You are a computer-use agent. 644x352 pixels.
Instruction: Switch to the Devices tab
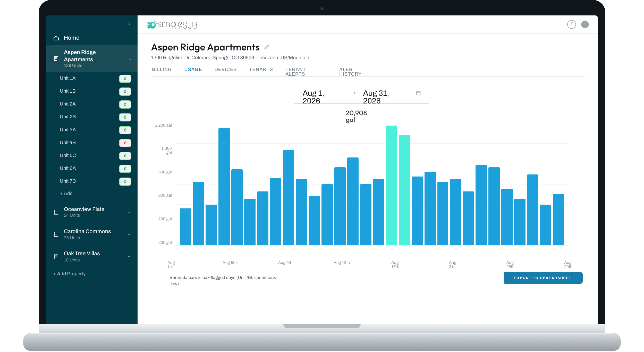point(225,69)
